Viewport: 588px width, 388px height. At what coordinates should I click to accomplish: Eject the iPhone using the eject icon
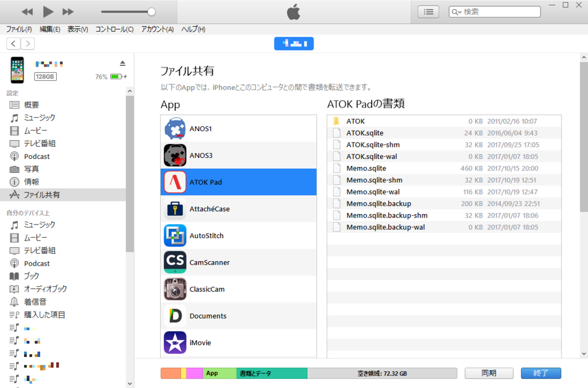(x=122, y=63)
